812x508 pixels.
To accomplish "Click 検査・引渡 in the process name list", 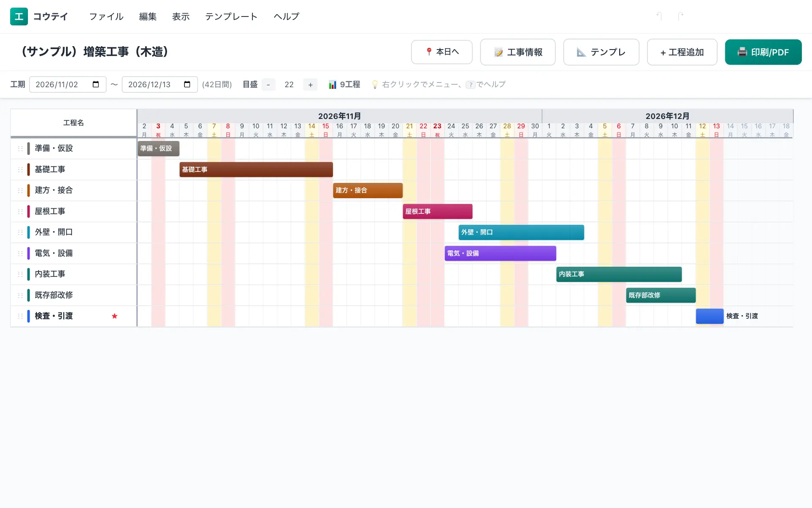I will pyautogui.click(x=54, y=316).
